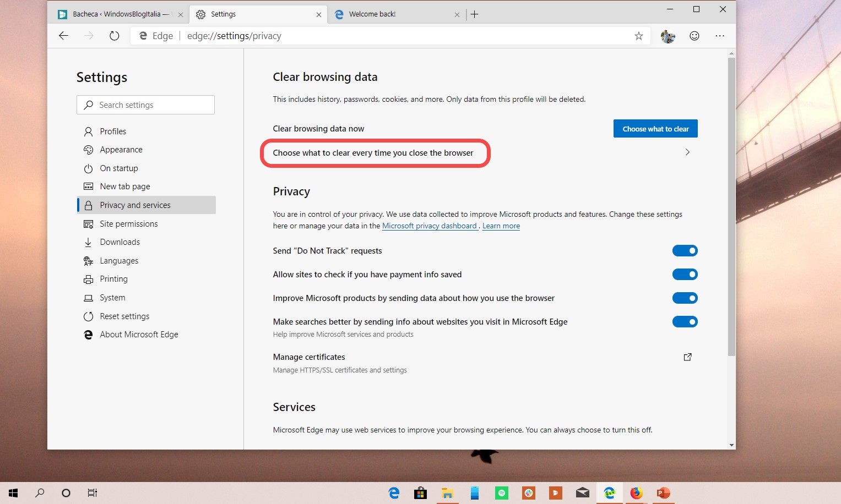
Task: Close the Settings tab
Action: pos(319,15)
